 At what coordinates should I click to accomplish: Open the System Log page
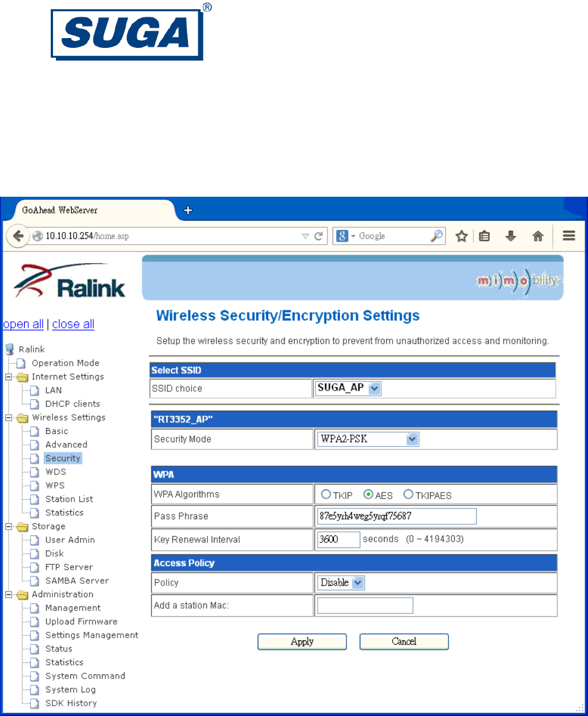[70, 690]
